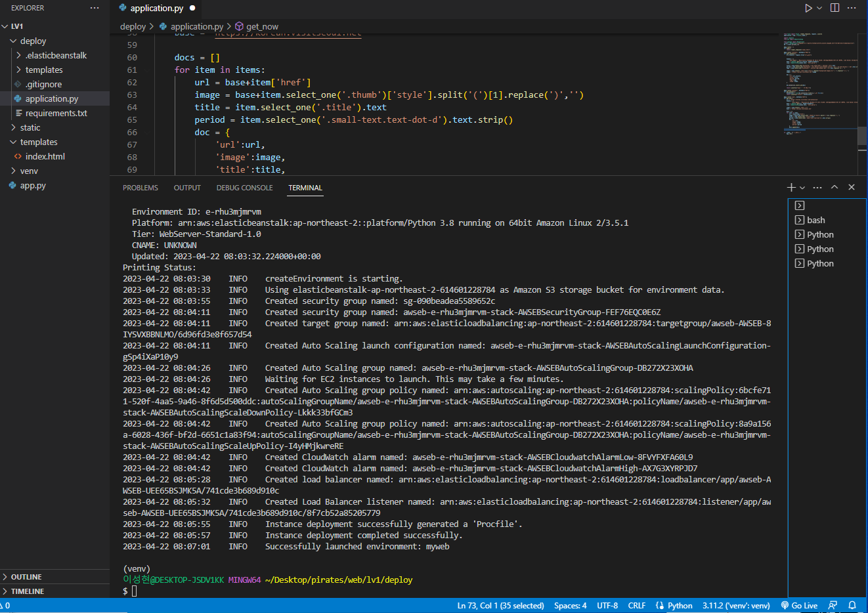Open app.py file
Viewport: 868px width, 613px height.
click(x=54, y=185)
